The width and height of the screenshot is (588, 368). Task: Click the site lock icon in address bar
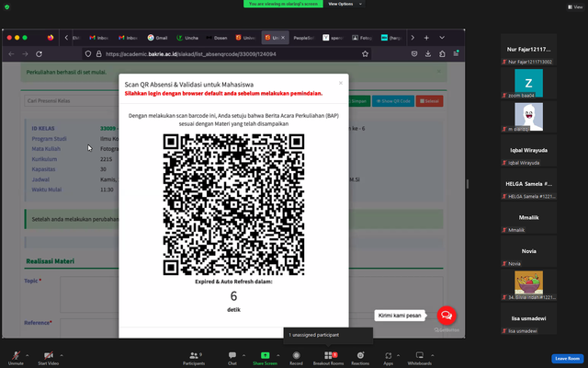pyautogui.click(x=98, y=54)
